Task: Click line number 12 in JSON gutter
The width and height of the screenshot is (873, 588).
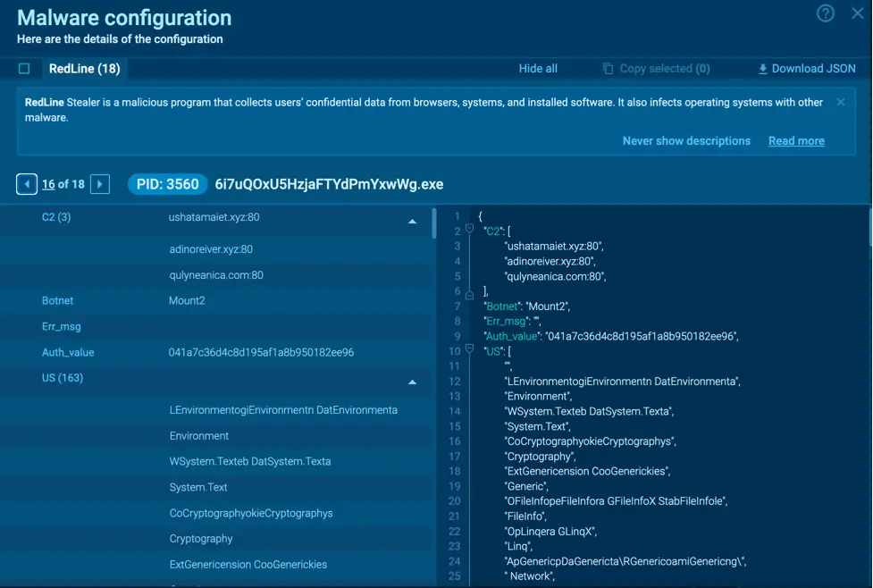Action: coord(454,382)
